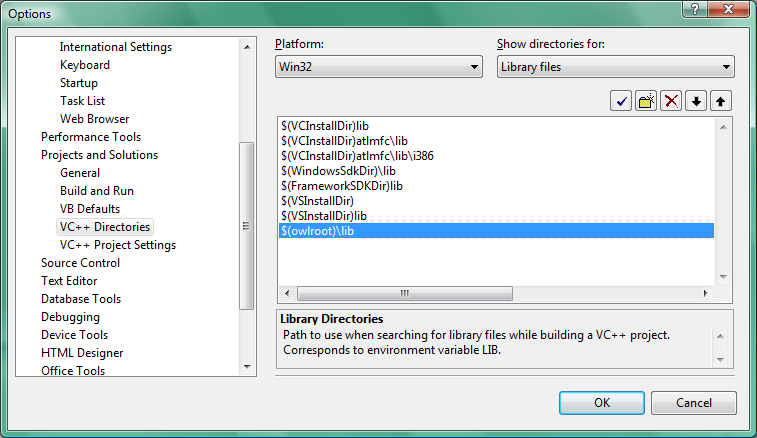Move selected line up with up arrow

point(721,101)
